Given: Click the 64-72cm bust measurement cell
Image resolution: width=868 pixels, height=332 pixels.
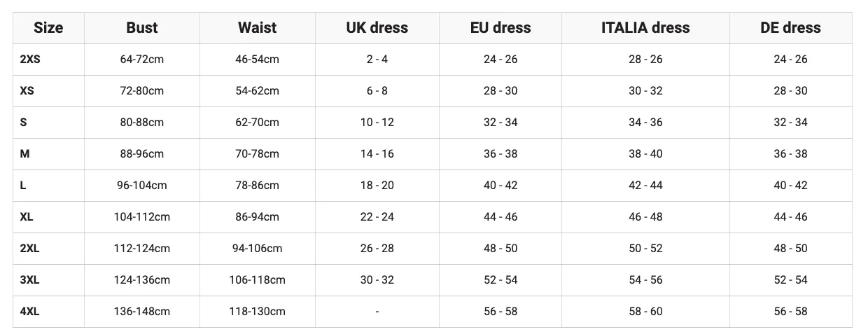Looking at the screenshot, I should (x=142, y=60).
